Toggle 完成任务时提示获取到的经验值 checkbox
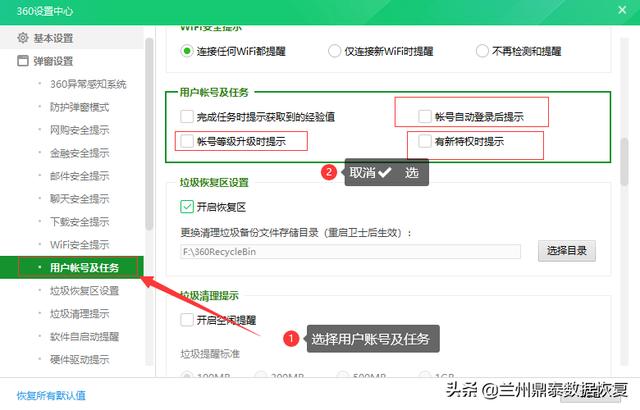This screenshot has height=410, width=640. tap(187, 117)
